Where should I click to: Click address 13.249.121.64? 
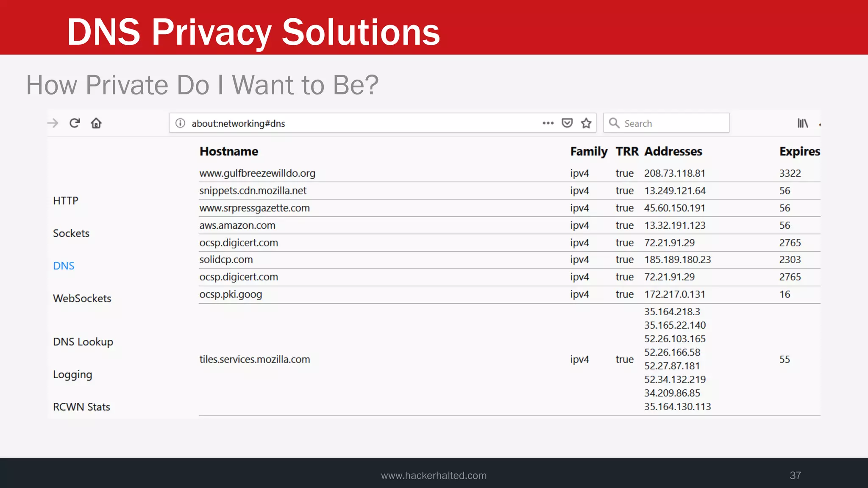coord(675,191)
